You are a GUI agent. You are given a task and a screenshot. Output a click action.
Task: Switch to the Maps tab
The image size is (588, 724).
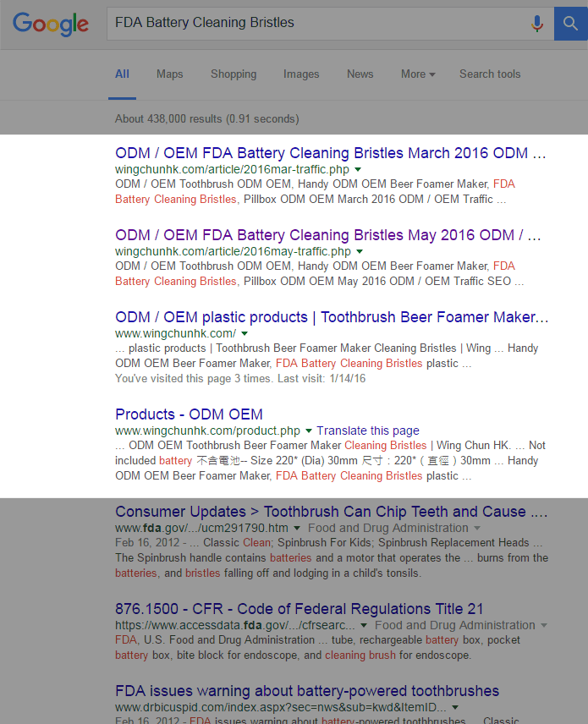coord(169,74)
